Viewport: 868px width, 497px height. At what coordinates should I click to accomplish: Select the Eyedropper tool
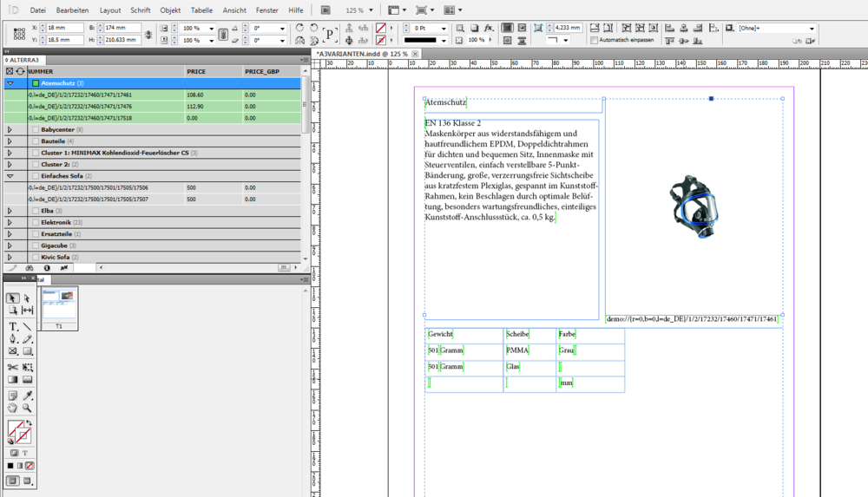28,396
